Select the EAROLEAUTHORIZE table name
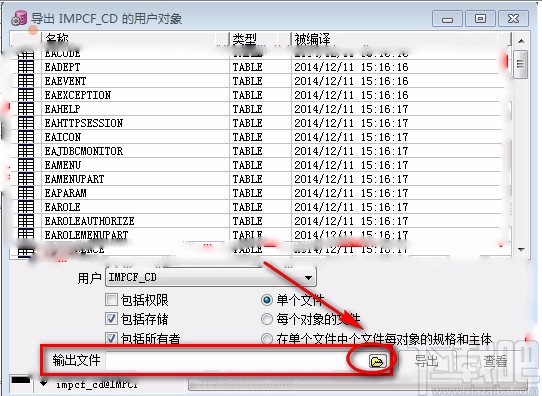The image size is (542, 396). 90,221
